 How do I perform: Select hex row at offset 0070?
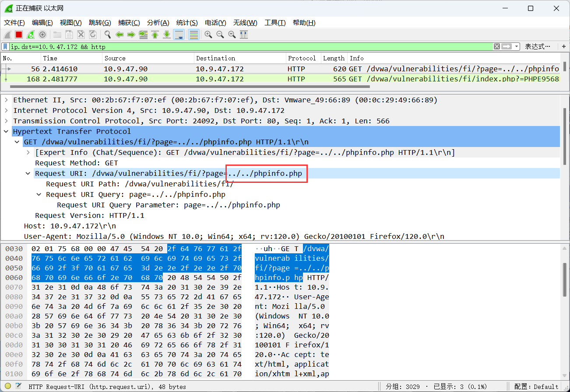[167, 287]
